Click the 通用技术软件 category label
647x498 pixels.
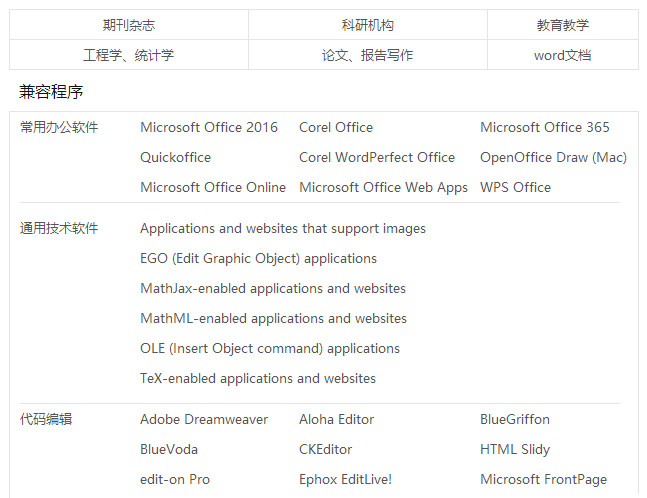pos(59,228)
